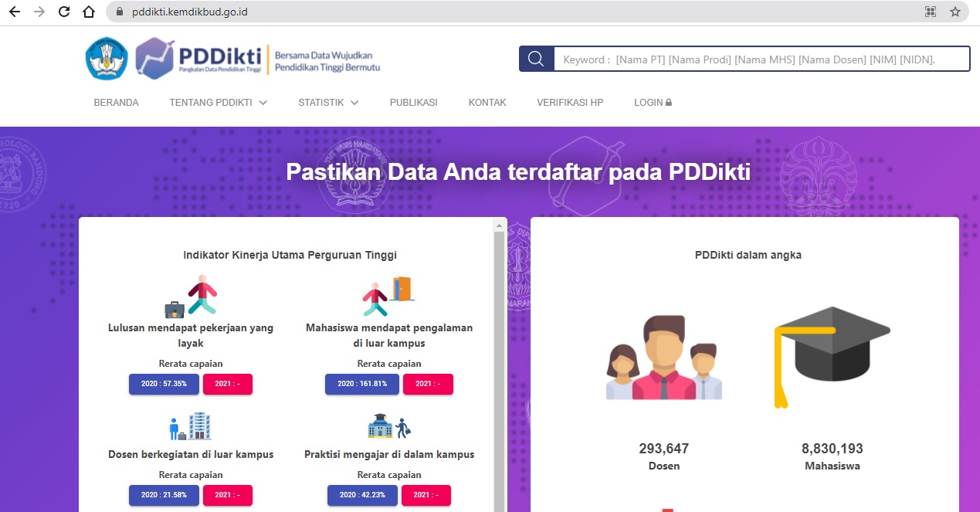The image size is (980, 512).
Task: Click the Praktisi mengajar di dalam kampus title
Action: [389, 454]
